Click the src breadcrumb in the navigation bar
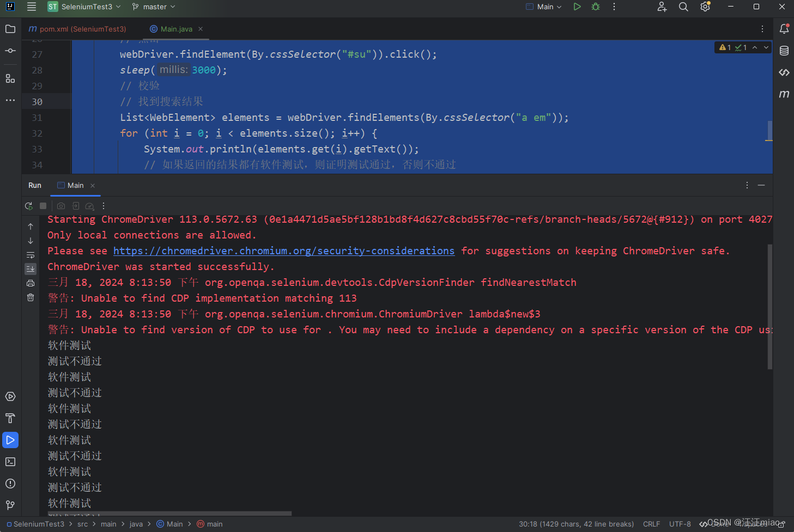 tap(82, 524)
